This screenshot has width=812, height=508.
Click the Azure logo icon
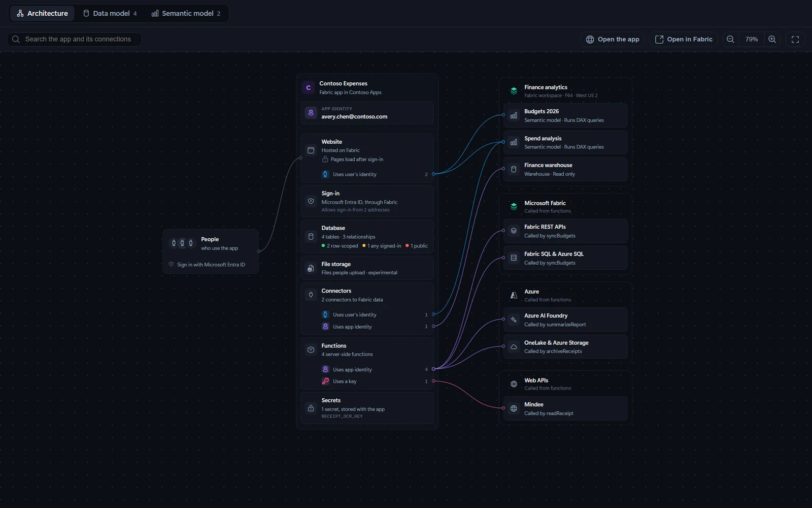(x=514, y=295)
